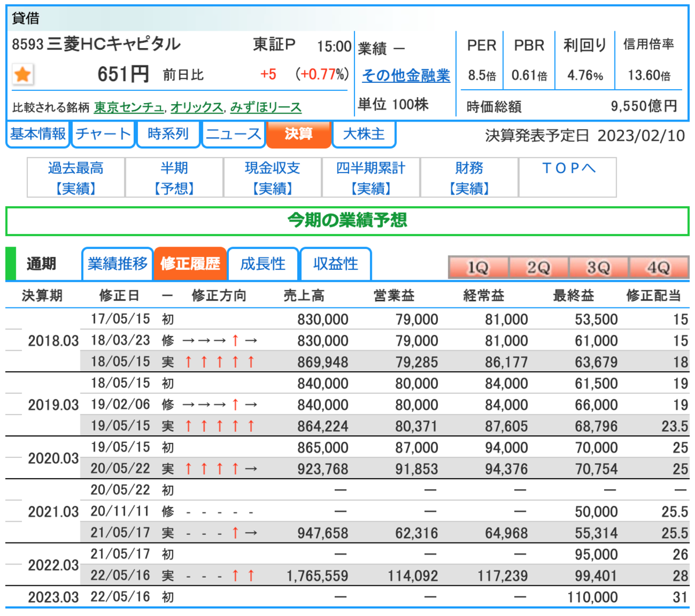The image size is (695, 616).
Task: Click the 651円 stock price
Action: (x=123, y=74)
